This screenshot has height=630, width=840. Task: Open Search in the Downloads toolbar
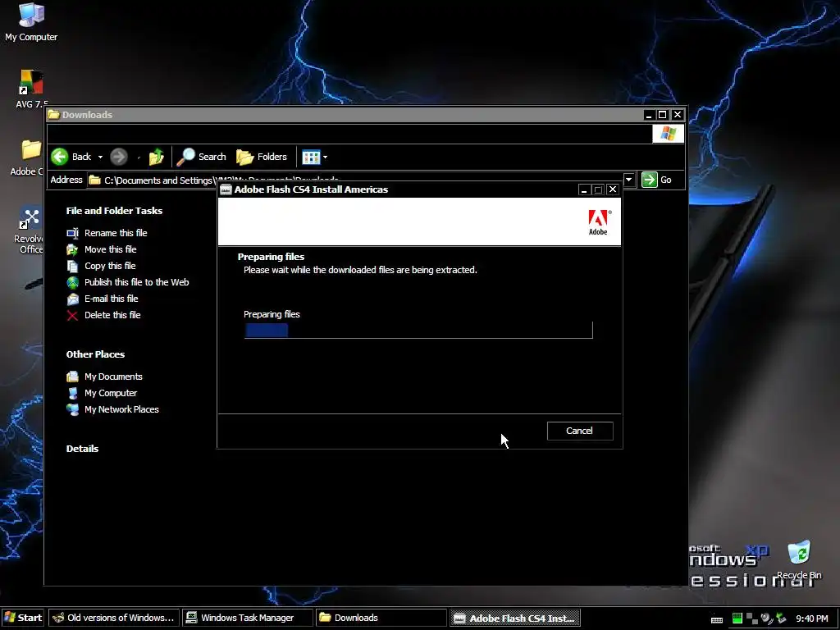[202, 157]
